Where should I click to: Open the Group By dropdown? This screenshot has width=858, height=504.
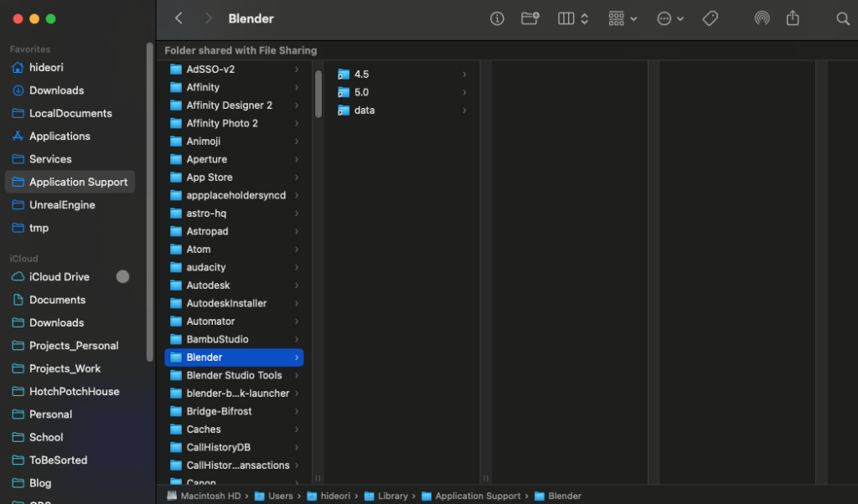(x=623, y=18)
